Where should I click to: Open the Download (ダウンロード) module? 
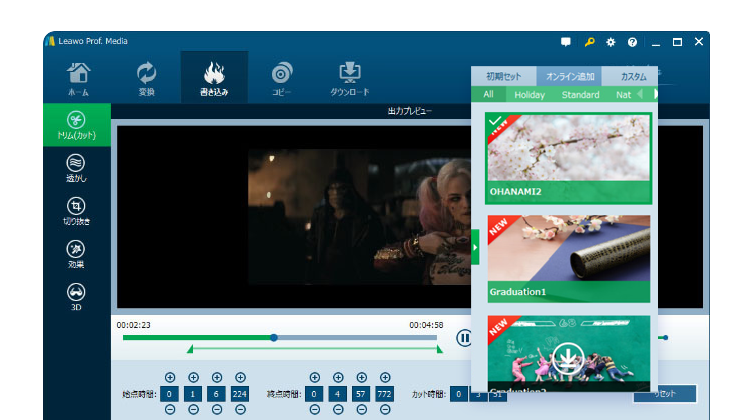[x=350, y=79]
